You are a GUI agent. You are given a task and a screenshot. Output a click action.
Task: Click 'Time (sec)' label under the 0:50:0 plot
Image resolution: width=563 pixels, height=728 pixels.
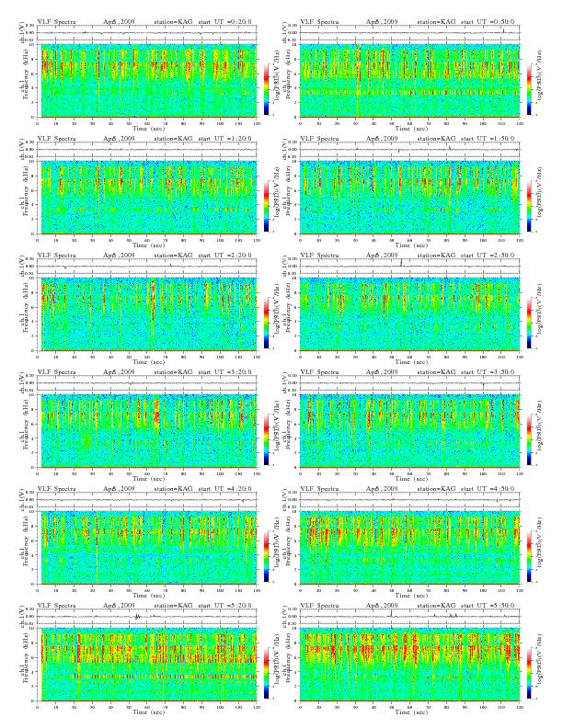pos(411,128)
